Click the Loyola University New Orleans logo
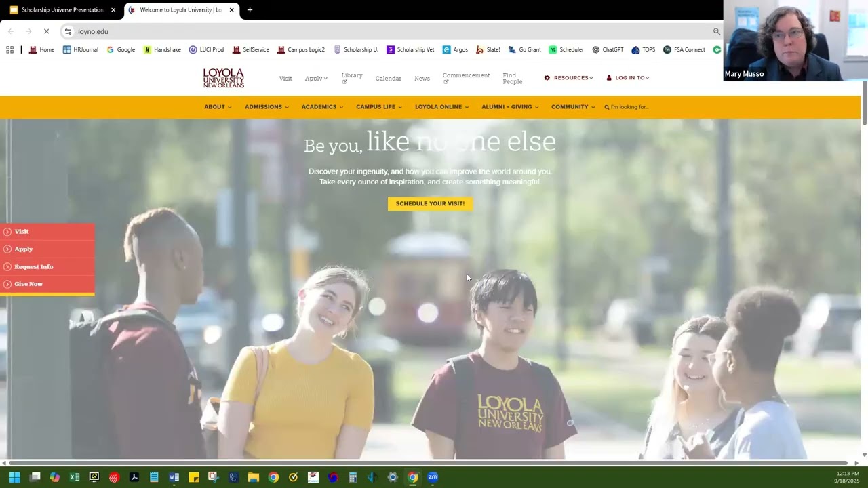This screenshot has width=868, height=488. click(224, 78)
